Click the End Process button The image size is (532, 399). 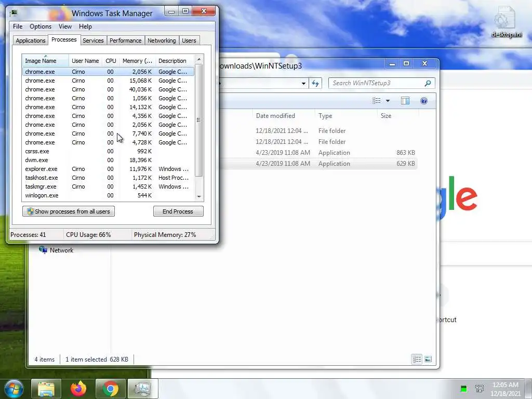(x=178, y=211)
